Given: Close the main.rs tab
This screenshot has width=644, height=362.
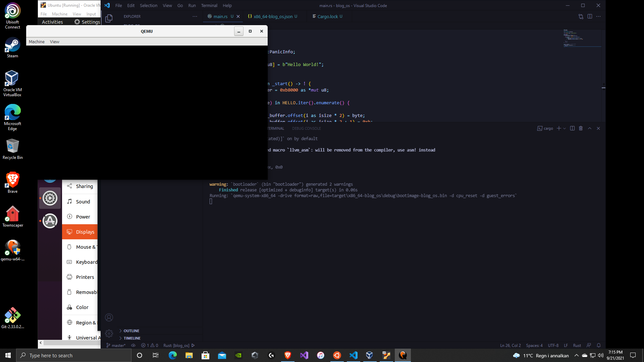Looking at the screenshot, I should [238, 16].
